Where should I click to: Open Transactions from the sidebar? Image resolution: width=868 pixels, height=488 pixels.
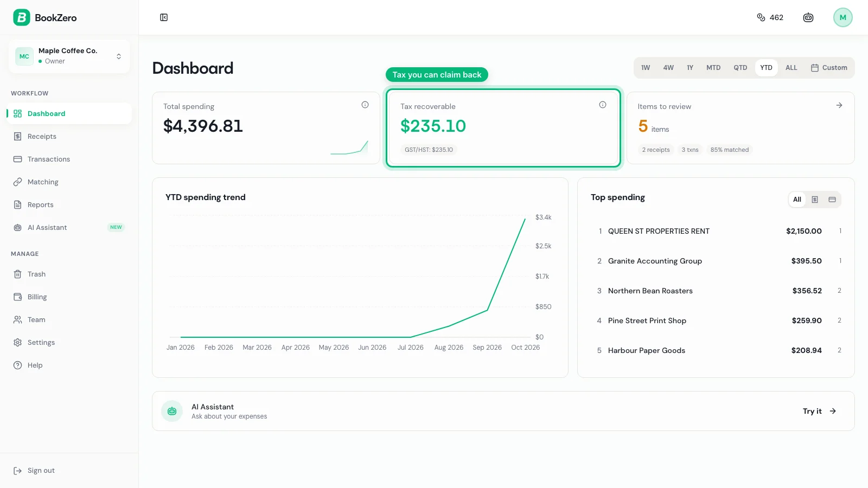pos(69,159)
